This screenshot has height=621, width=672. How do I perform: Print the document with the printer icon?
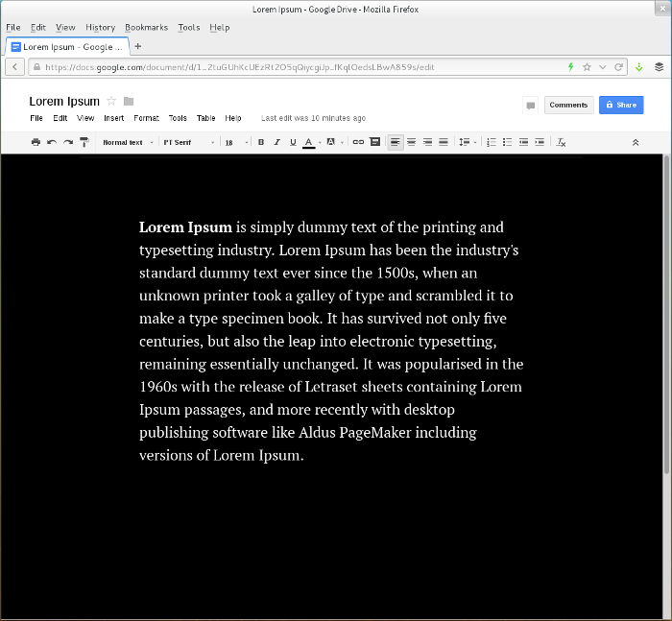pos(36,142)
